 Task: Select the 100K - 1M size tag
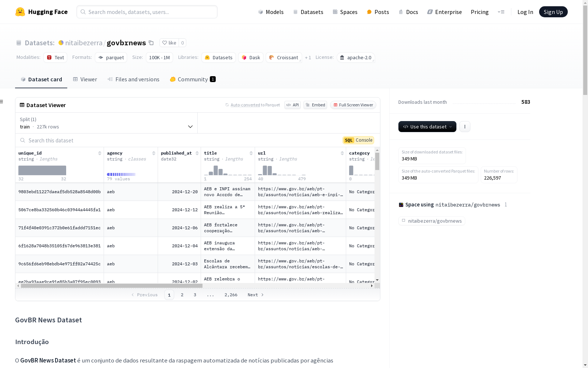pyautogui.click(x=159, y=57)
